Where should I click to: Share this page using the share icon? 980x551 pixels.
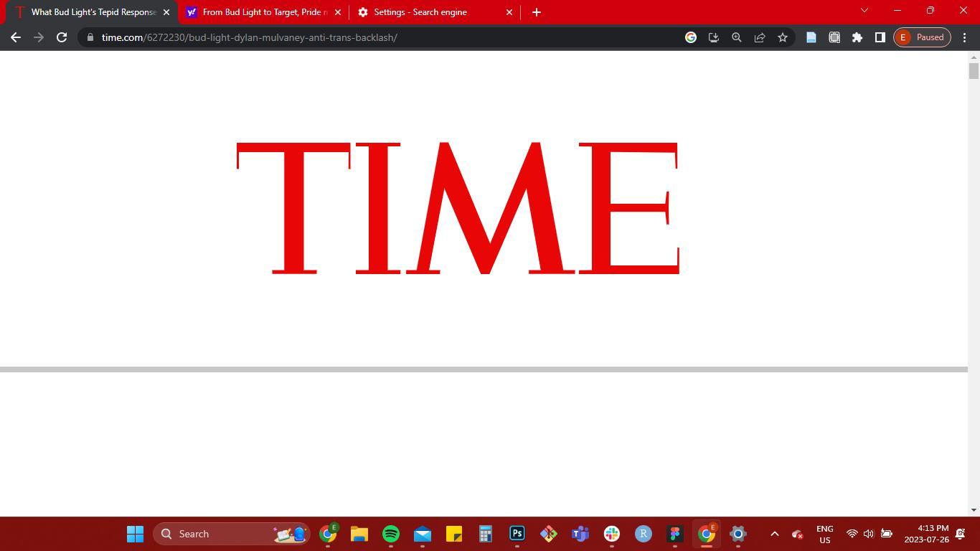click(x=760, y=37)
